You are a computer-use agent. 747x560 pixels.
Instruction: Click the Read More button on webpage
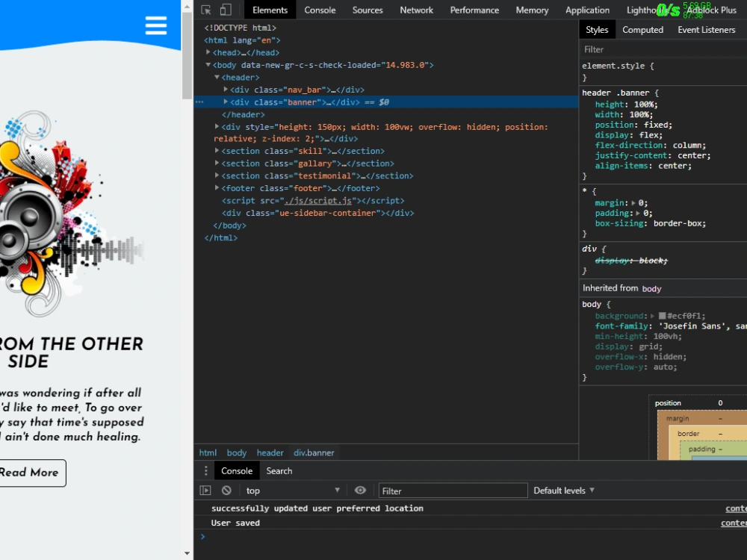pyautogui.click(x=31, y=473)
